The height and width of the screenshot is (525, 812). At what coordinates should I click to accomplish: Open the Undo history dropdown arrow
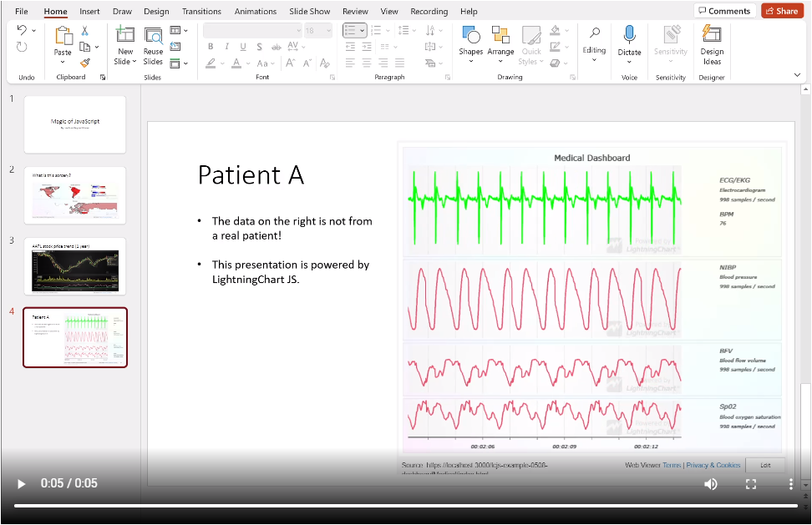pos(34,31)
